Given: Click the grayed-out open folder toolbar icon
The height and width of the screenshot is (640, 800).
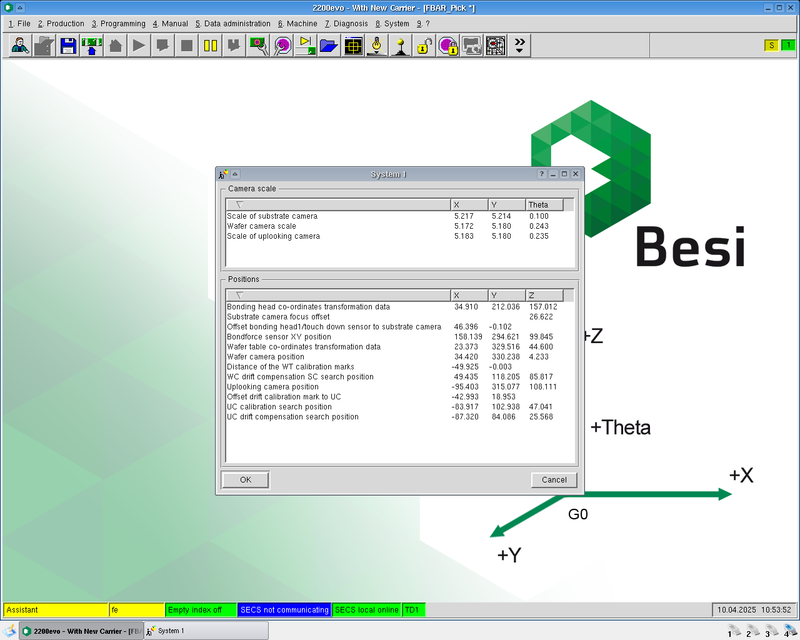Looking at the screenshot, I should (44, 45).
